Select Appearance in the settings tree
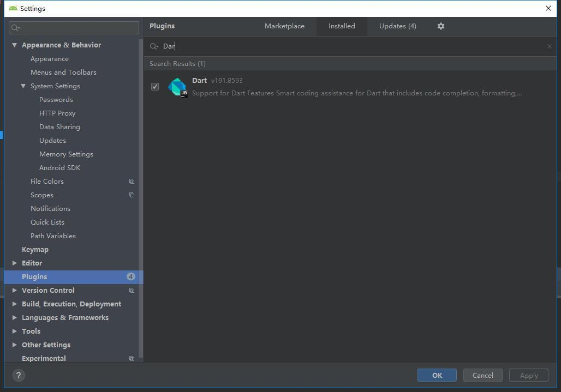 (49, 59)
